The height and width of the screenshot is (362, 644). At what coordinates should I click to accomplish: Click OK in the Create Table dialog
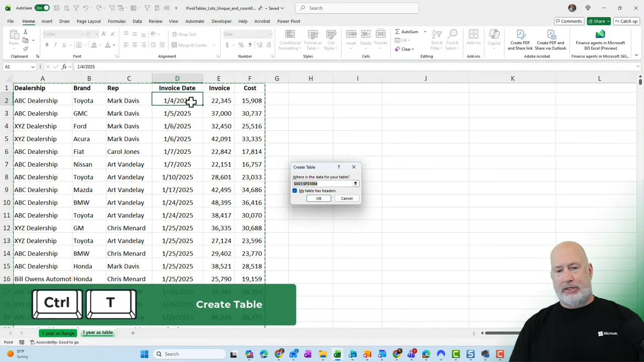click(318, 198)
